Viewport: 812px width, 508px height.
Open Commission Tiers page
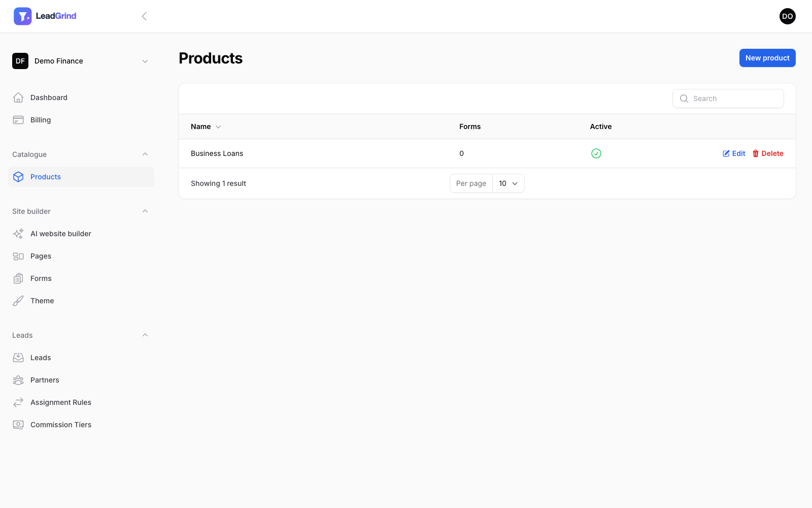(x=81, y=425)
